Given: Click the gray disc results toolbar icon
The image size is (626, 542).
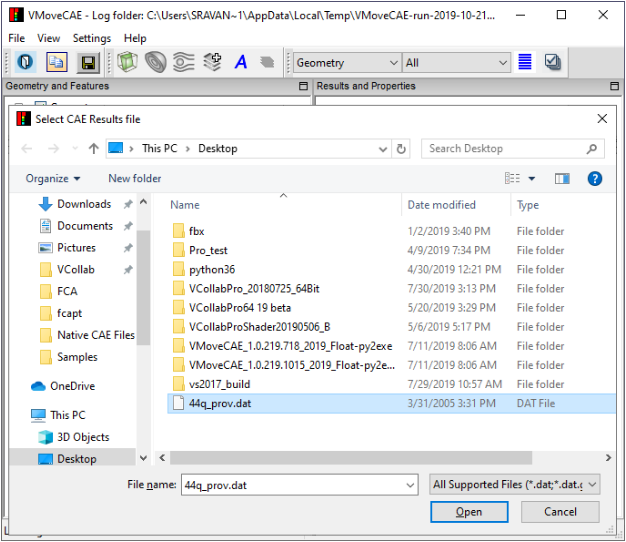Looking at the screenshot, I should click(x=155, y=62).
